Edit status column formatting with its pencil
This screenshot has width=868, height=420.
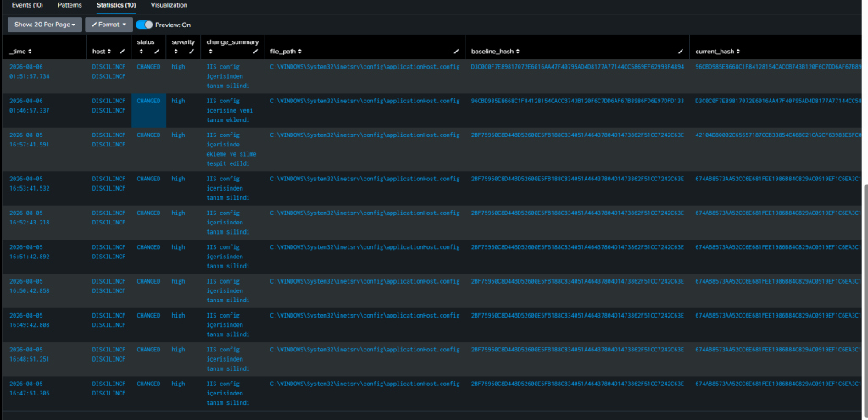(x=157, y=52)
